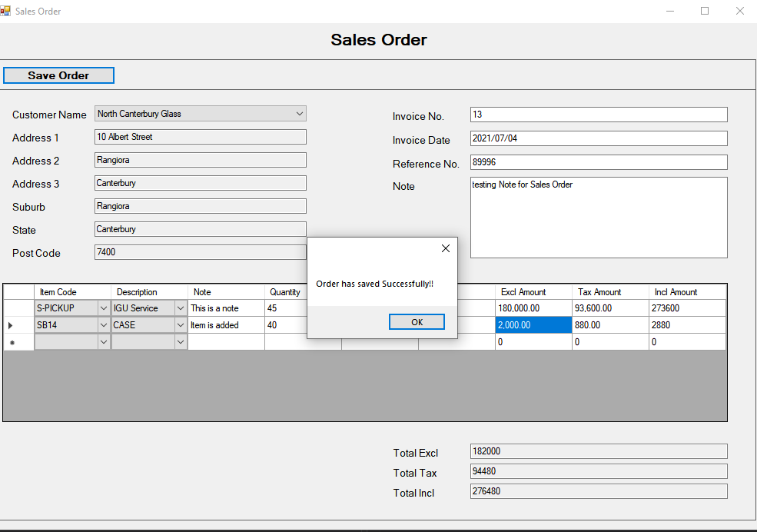Screen dimensions: 757x532
Task: Click the Note cell reading 'This is a note'
Action: point(225,308)
